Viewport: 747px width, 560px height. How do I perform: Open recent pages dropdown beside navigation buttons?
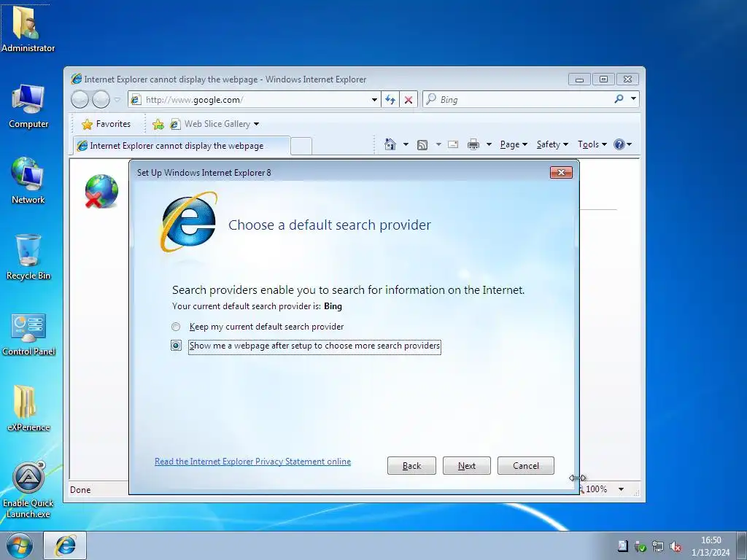tap(117, 99)
